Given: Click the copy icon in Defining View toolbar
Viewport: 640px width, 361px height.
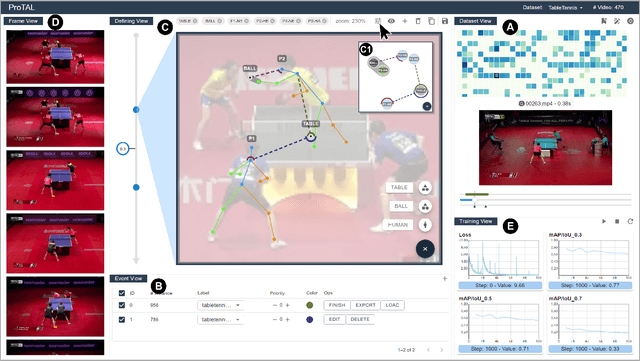Looking at the screenshot, I should [x=431, y=21].
